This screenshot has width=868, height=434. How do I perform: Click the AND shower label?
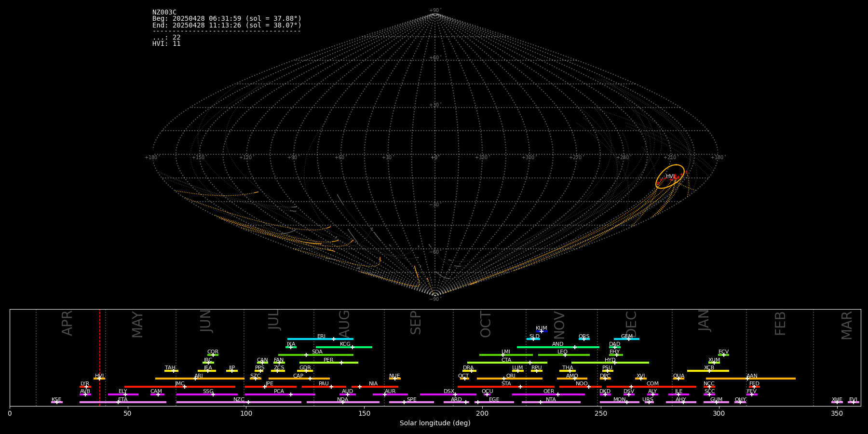coord(557,344)
